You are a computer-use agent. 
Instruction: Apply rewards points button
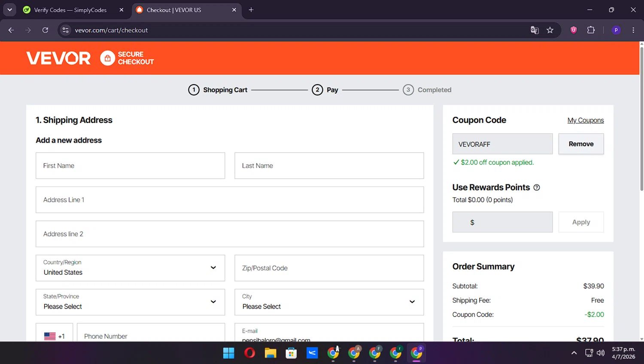pyautogui.click(x=581, y=222)
